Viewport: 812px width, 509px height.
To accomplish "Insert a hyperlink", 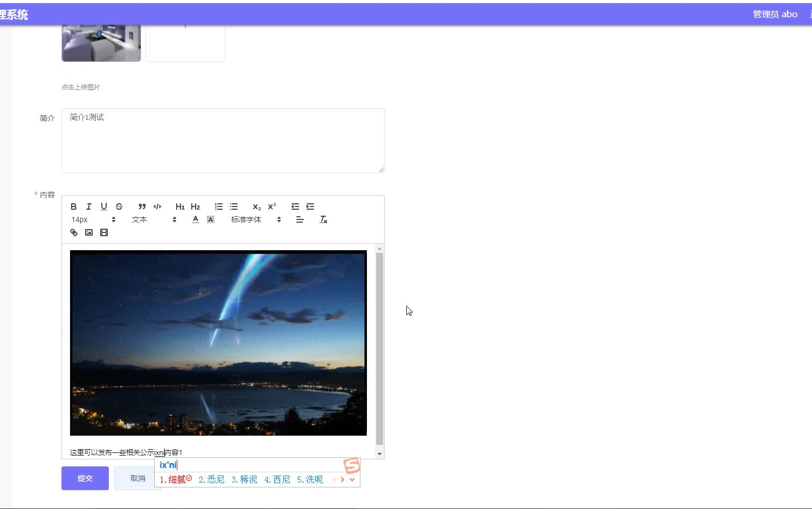I will tap(74, 232).
